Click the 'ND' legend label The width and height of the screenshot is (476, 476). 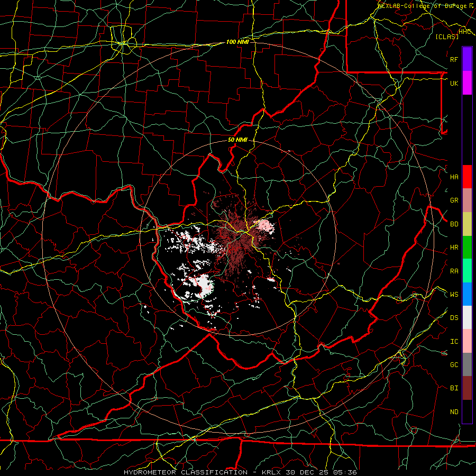click(454, 411)
